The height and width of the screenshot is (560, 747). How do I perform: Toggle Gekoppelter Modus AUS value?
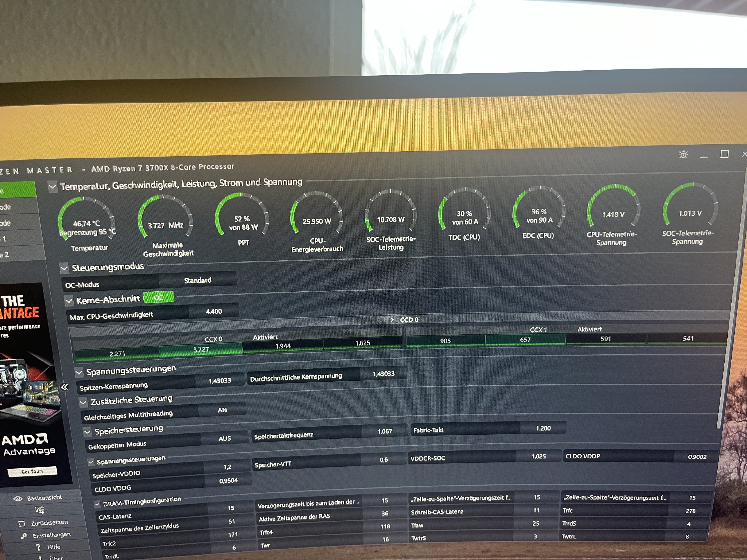224,438
